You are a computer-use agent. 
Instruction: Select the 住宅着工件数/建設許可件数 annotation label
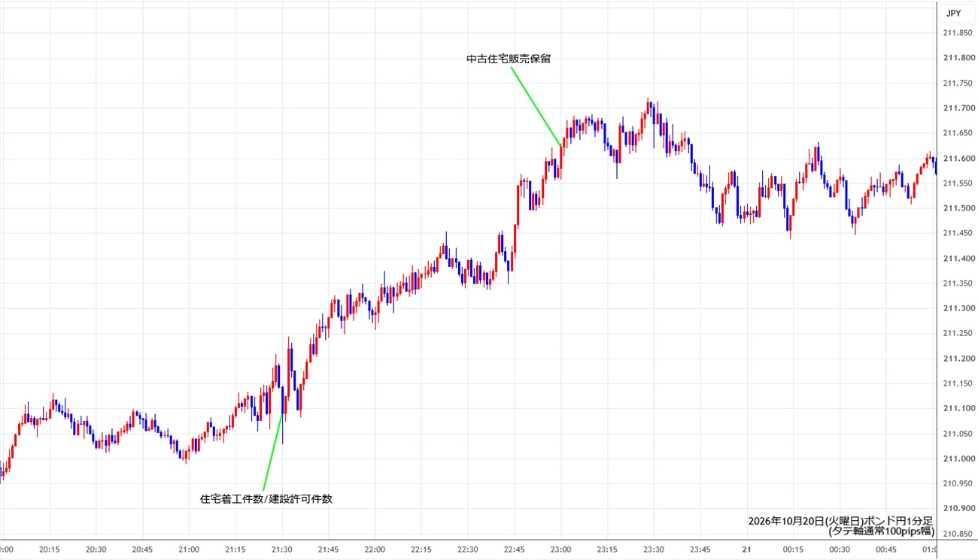pos(266,498)
